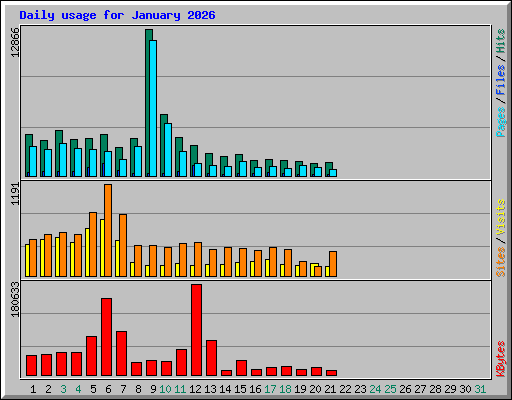This screenshot has height=400, width=512.
Task: Click day 1 on the x-axis
Action: [x=33, y=389]
